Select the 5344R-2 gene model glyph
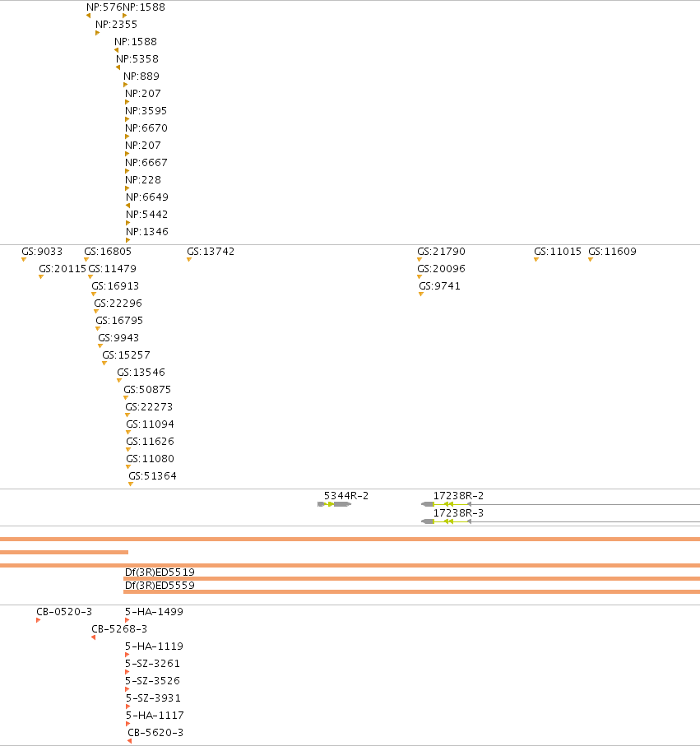The height and width of the screenshot is (746, 700). (x=335, y=504)
